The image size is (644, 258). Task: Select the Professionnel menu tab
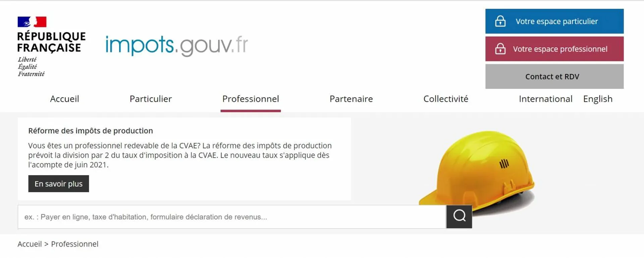tap(251, 99)
